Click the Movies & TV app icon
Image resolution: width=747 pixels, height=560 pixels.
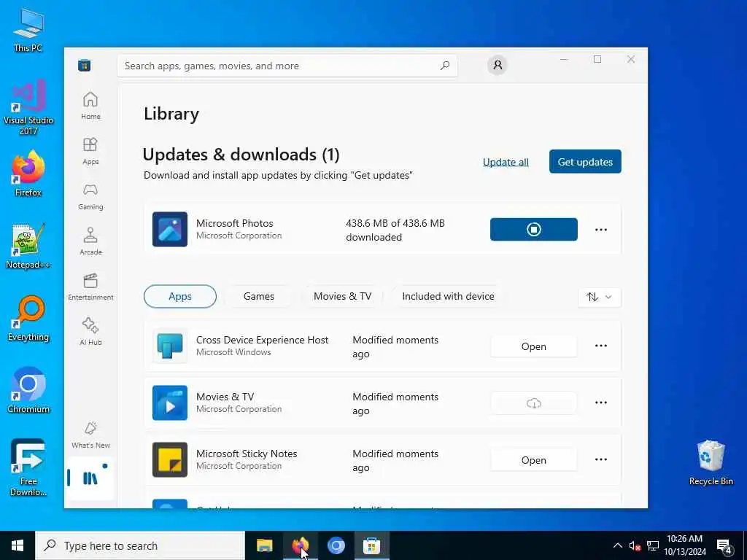click(169, 402)
